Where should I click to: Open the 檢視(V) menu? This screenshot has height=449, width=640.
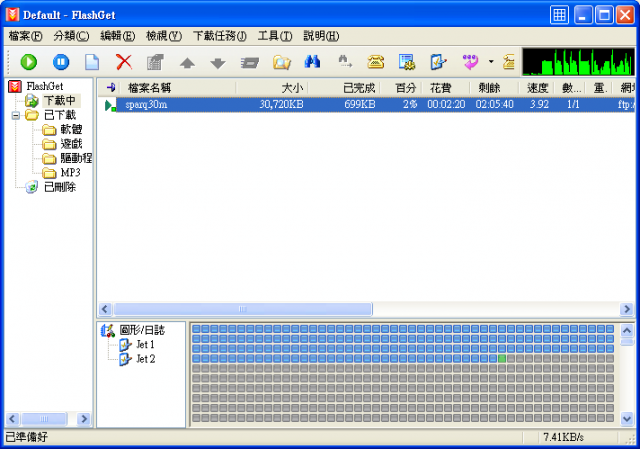pos(164,36)
